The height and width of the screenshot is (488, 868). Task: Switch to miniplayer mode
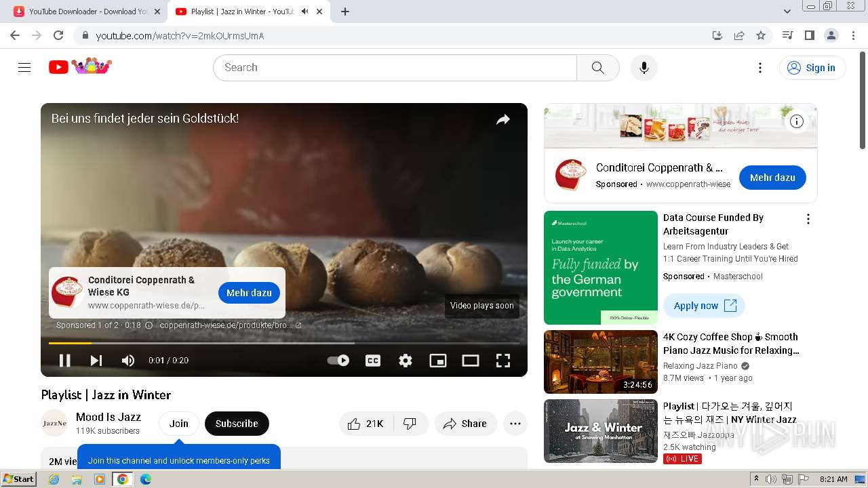pyautogui.click(x=438, y=361)
